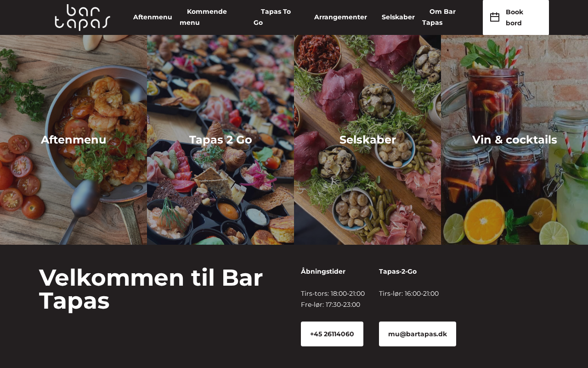Click the Aftenmenu heading on the image
Viewport: 588px width, 368px height.
point(73,140)
